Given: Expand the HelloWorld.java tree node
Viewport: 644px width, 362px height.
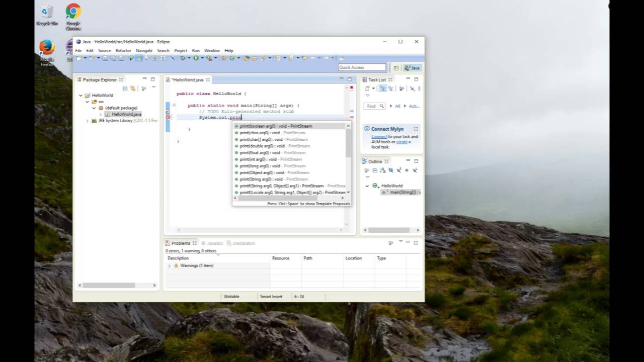Looking at the screenshot, I should pos(101,114).
